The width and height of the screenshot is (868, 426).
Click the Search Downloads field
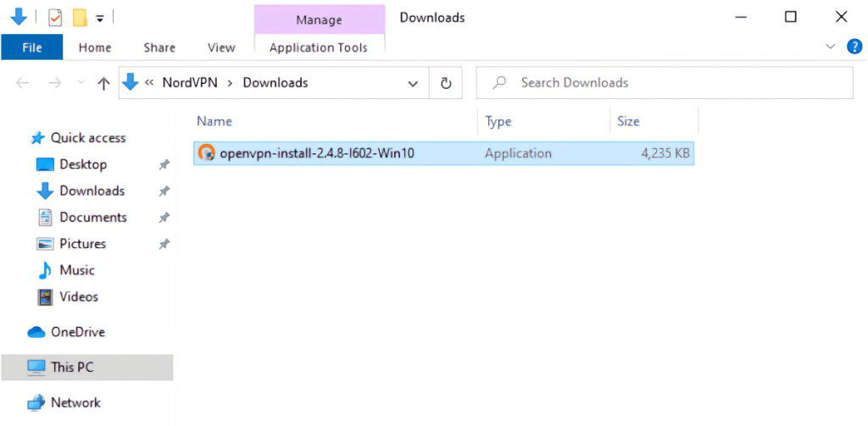665,83
